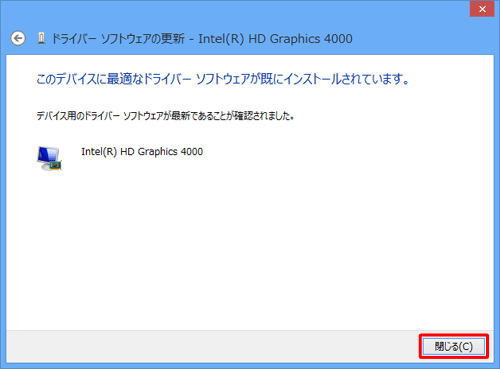Screen dimensions: 500x369
Task: Click the Intel(R) HD Graphics 4000 device name
Action: tap(142, 152)
